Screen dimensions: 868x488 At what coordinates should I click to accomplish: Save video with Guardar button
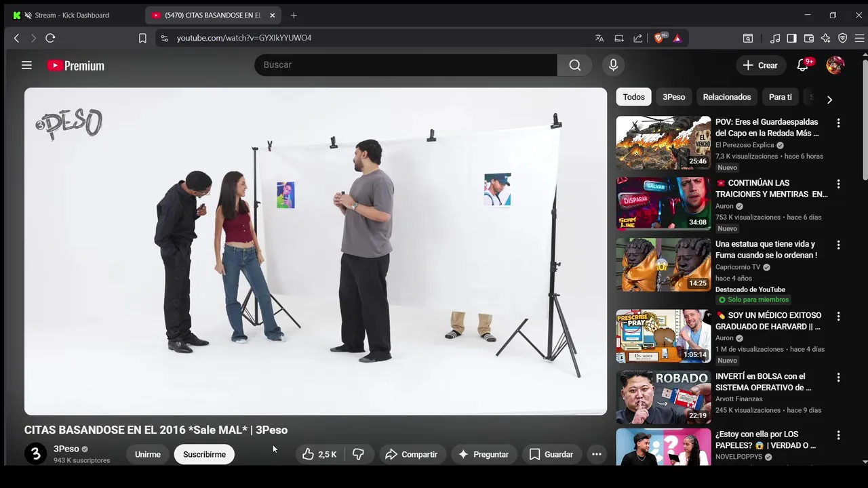tap(551, 454)
